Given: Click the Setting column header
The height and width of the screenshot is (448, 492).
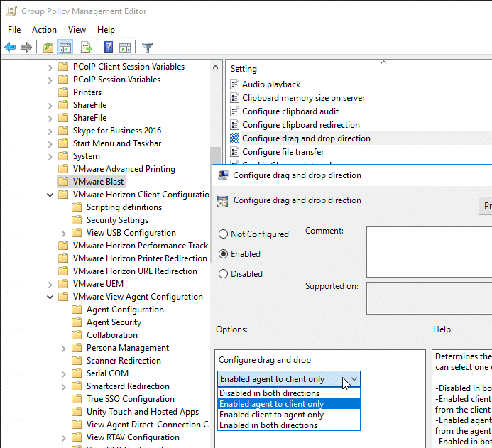Looking at the screenshot, I should (244, 69).
